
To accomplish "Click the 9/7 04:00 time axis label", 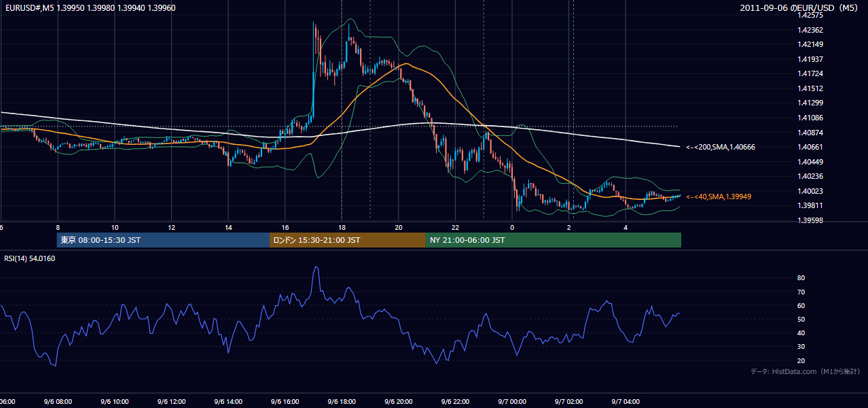I will pyautogui.click(x=625, y=402).
